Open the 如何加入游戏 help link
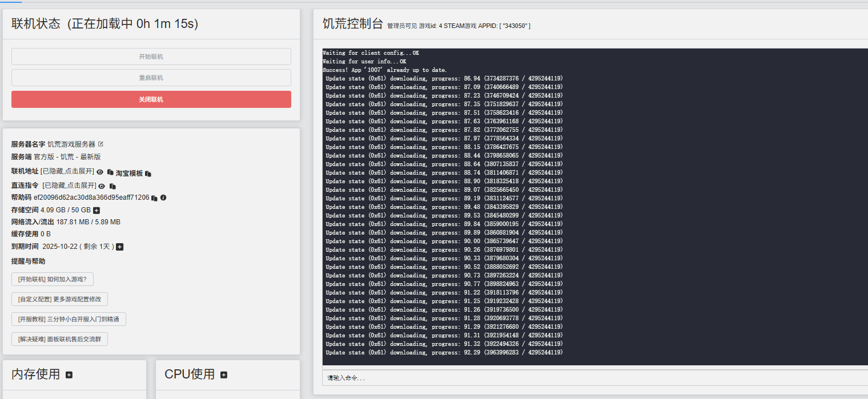The image size is (868, 399). coord(53,279)
